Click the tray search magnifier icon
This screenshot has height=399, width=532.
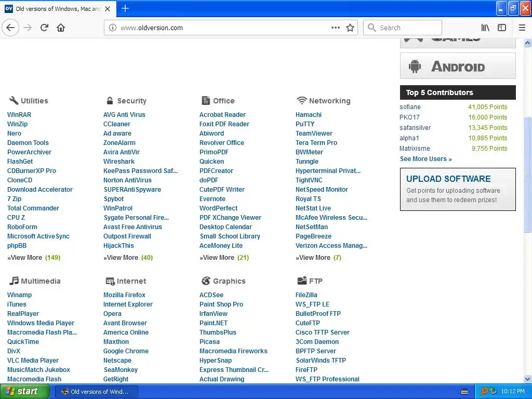coord(484,391)
